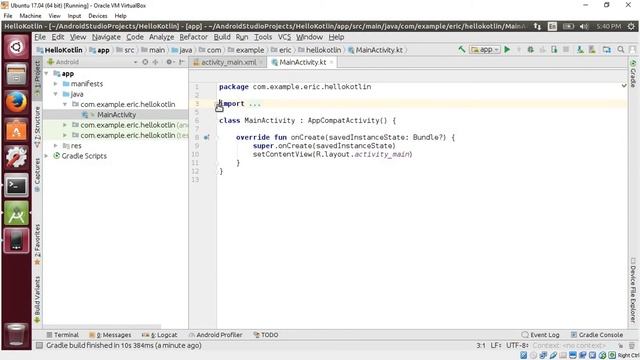
Task: Toggle the Build Variants tool window
Action: (37, 299)
